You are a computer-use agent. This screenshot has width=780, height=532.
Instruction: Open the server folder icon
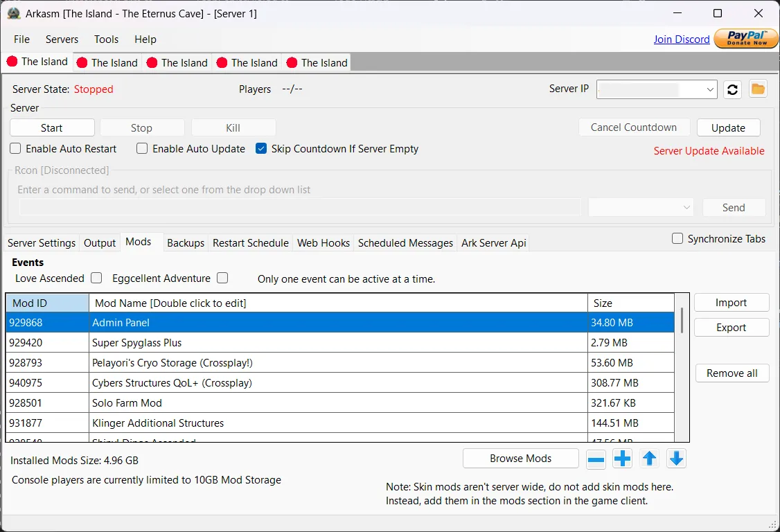coord(758,89)
